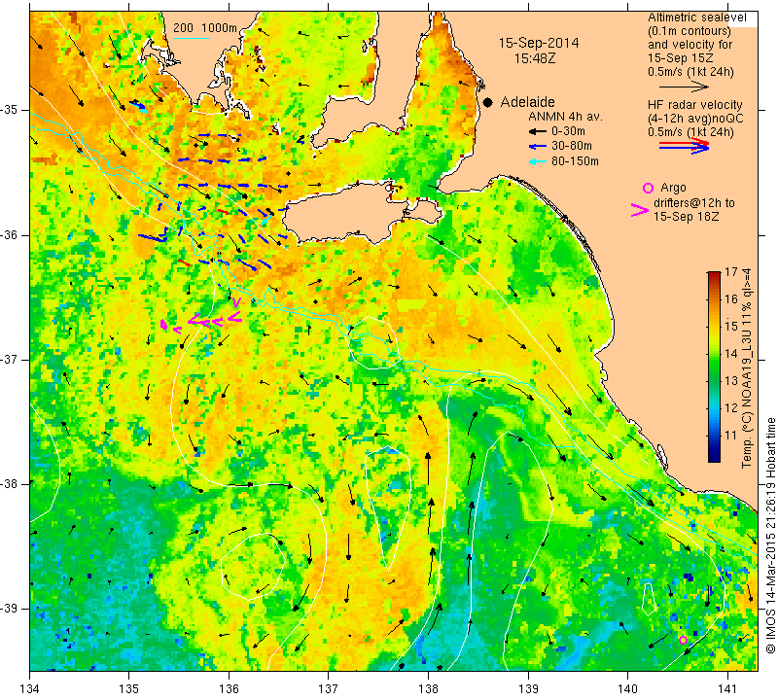Click the '30-80m' legend label
This screenshot has height=700, width=778.
[x=572, y=146]
